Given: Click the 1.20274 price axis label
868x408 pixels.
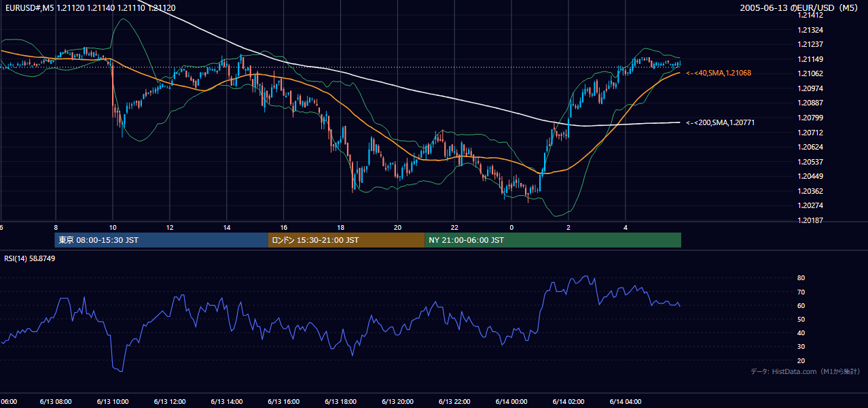Looking at the screenshot, I should pyautogui.click(x=810, y=205).
